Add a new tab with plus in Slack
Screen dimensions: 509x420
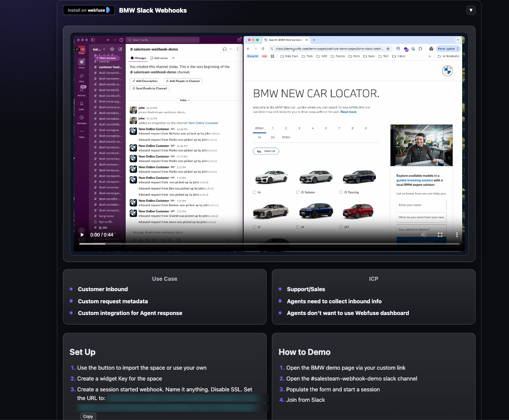tap(173, 58)
